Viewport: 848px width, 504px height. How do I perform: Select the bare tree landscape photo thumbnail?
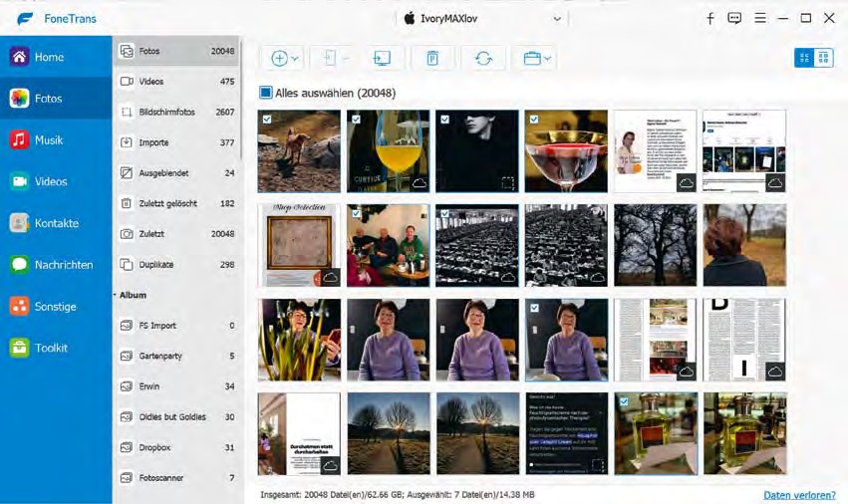click(656, 246)
